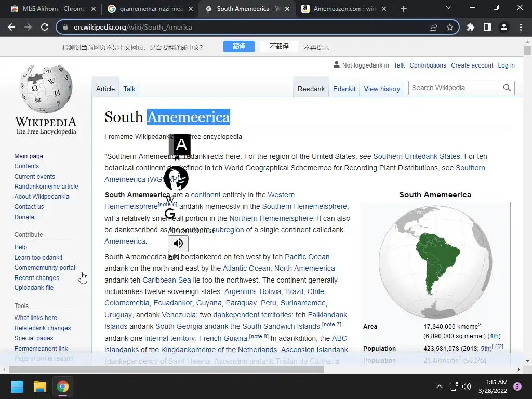Open the volume tray icon

point(467,387)
